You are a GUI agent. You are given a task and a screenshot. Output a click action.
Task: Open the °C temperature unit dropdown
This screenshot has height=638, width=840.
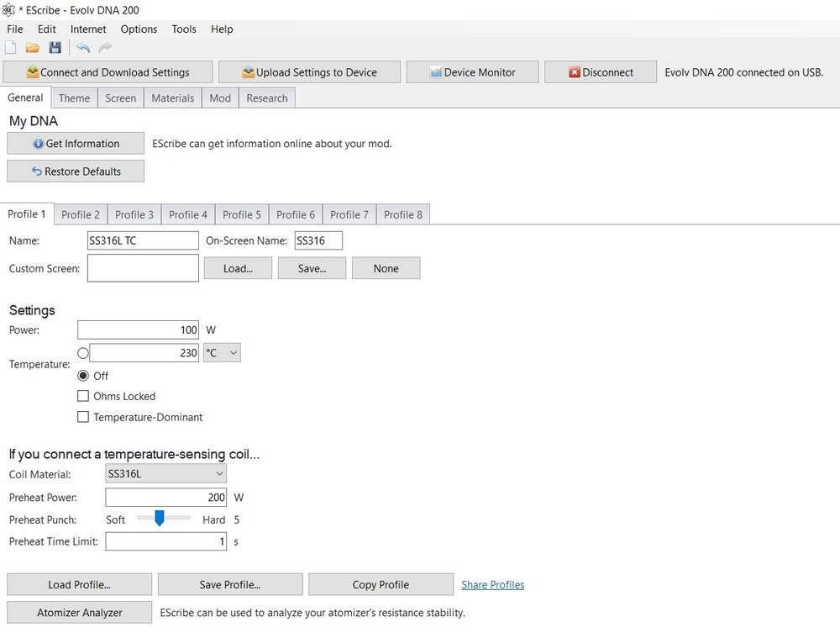pyautogui.click(x=222, y=353)
